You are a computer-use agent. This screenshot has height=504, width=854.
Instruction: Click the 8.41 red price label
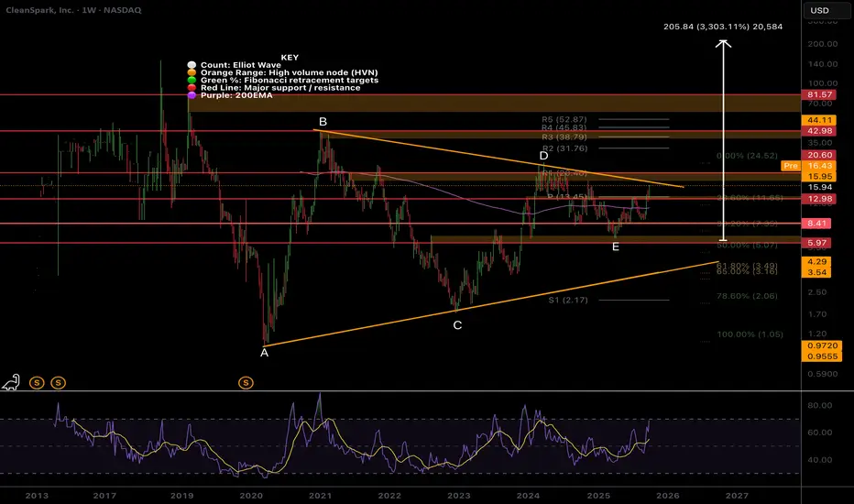(816, 224)
